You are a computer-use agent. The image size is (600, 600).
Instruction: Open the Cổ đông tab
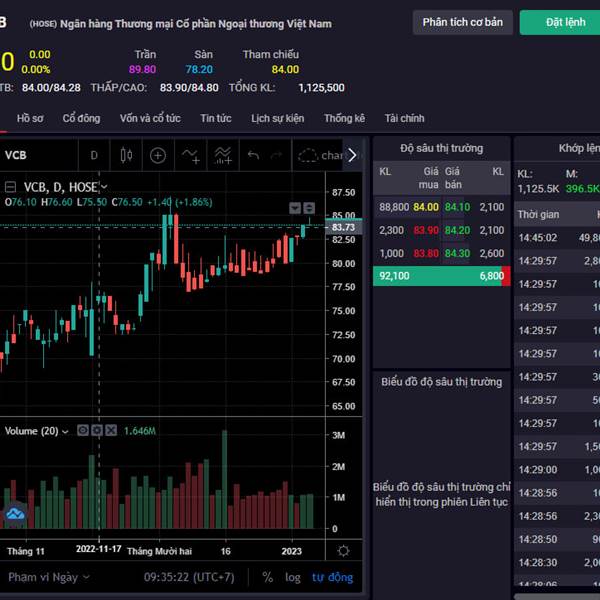(81, 118)
